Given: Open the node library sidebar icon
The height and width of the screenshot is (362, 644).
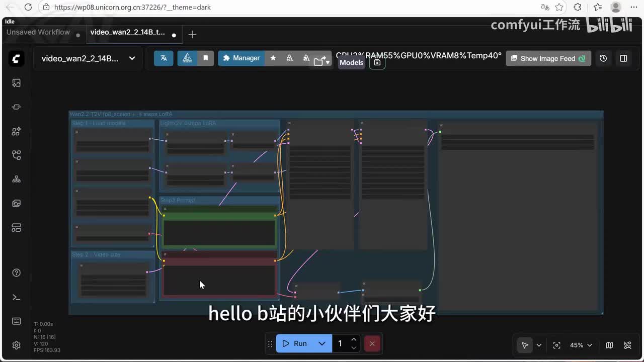Looking at the screenshot, I should tap(16, 131).
